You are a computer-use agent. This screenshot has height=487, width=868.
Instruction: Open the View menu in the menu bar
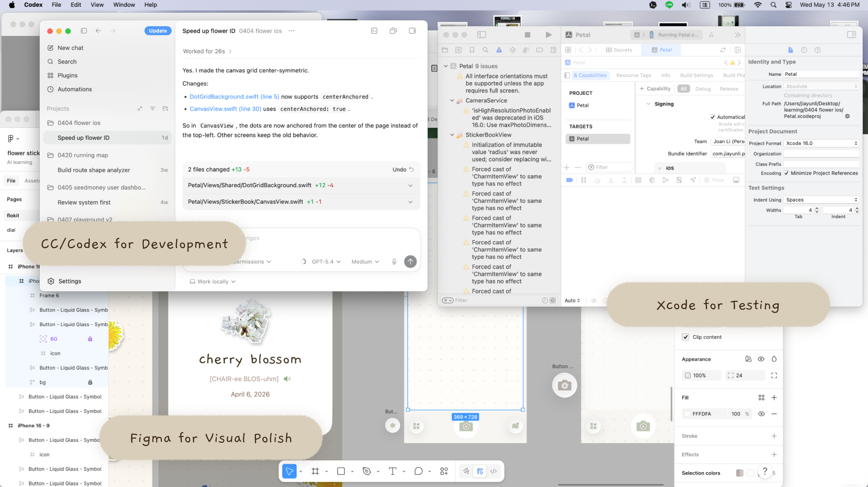coord(97,5)
